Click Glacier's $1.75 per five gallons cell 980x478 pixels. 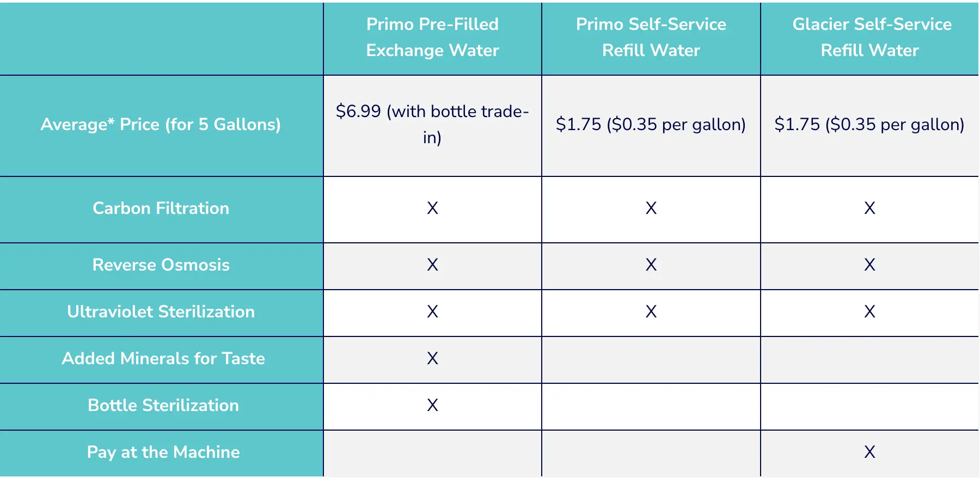coord(869,125)
